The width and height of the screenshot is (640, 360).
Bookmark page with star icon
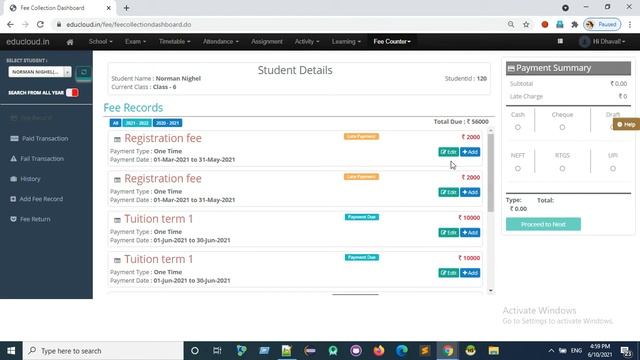click(x=526, y=24)
